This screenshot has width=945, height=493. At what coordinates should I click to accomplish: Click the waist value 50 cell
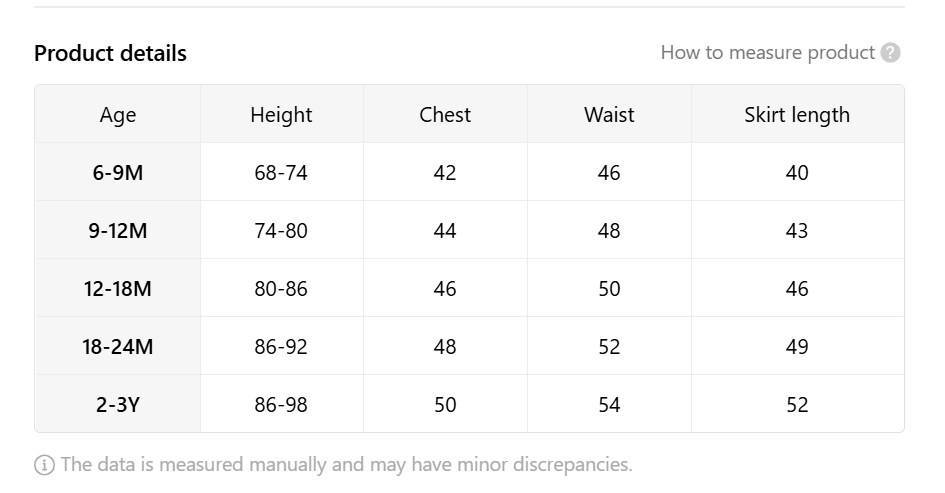tap(609, 288)
